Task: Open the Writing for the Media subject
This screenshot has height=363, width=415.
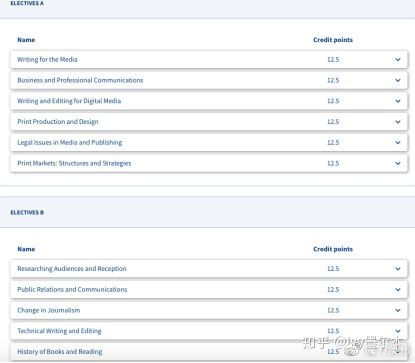Action: coord(47,59)
